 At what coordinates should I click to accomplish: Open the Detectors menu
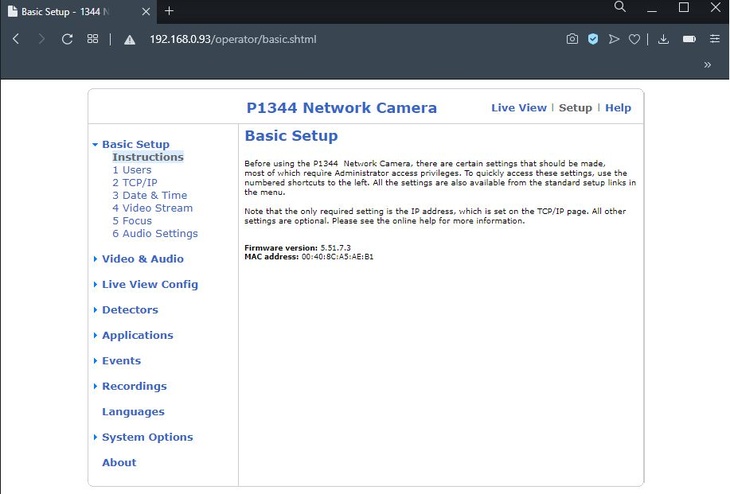click(x=130, y=310)
